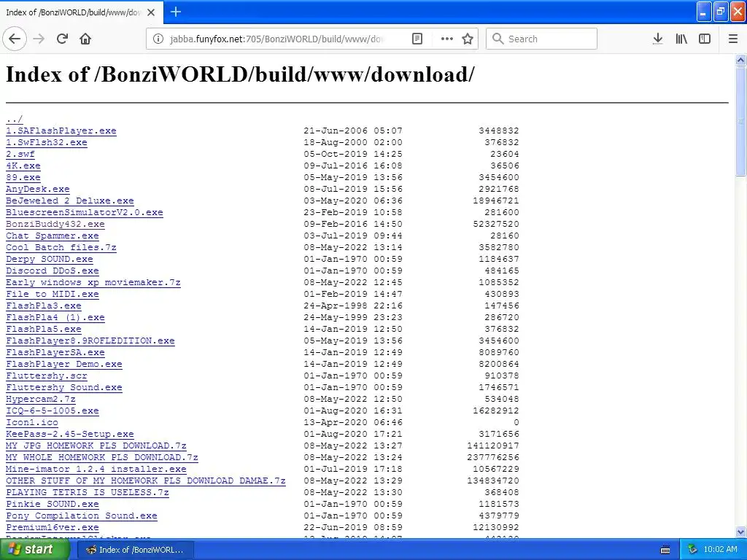Click MY JPG HOMEWORK PLS DOWNLOAD.7z
Image resolution: width=747 pixels, height=560 pixels.
click(x=96, y=446)
